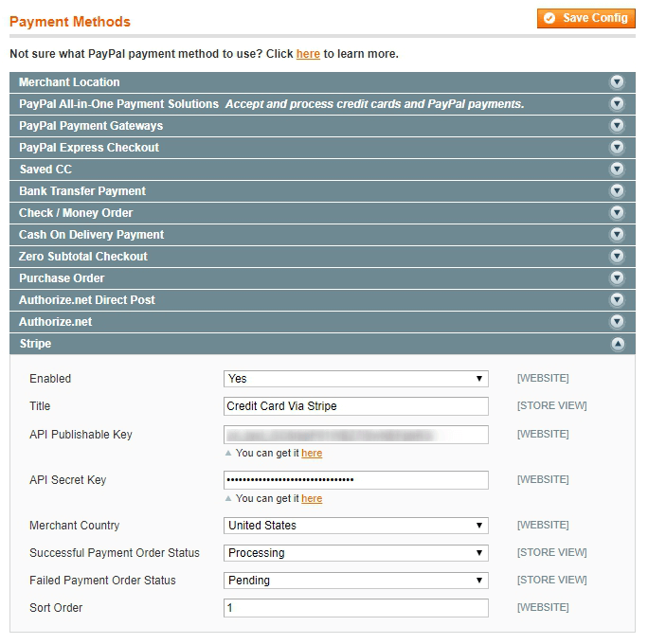Click into the Title input field
Viewport: 648px width, 644px height.
(x=356, y=406)
